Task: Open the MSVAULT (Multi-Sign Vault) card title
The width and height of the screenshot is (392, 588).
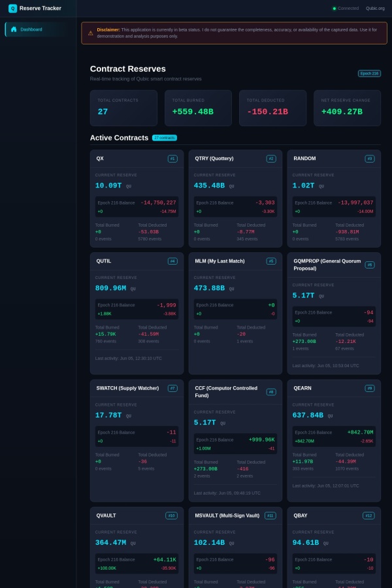Action: click(x=227, y=515)
